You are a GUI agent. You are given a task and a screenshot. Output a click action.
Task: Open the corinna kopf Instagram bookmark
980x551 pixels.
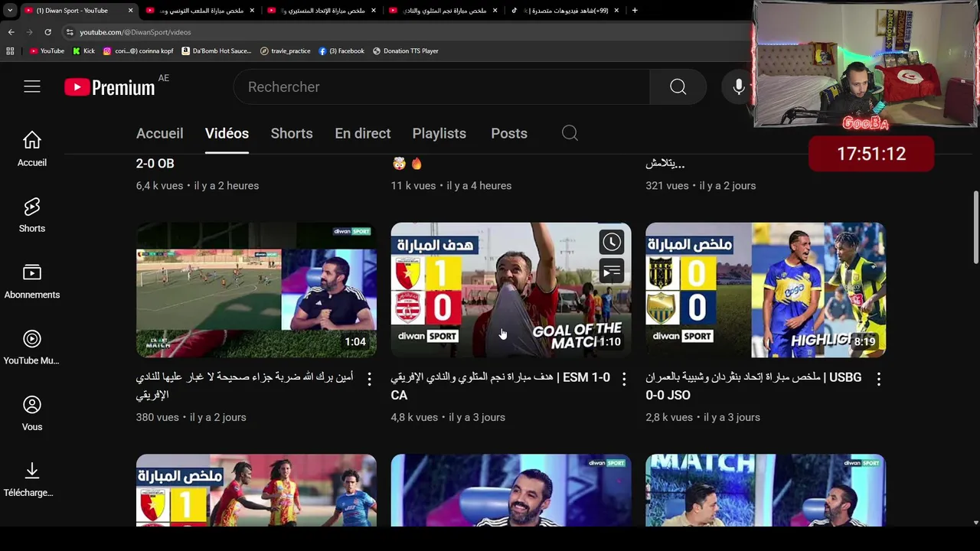(x=139, y=51)
